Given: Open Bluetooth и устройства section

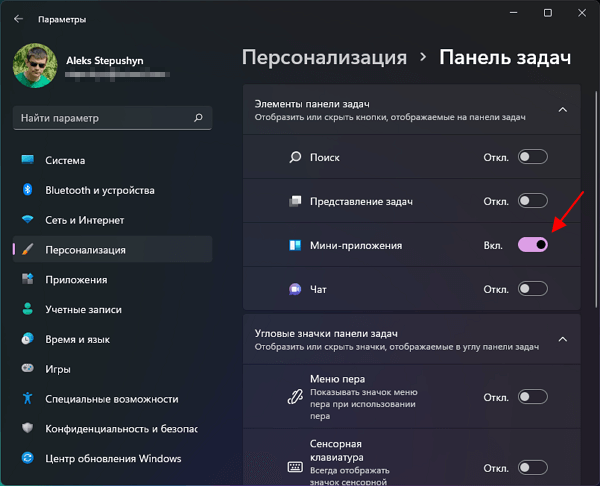Looking at the screenshot, I should 112,190.
